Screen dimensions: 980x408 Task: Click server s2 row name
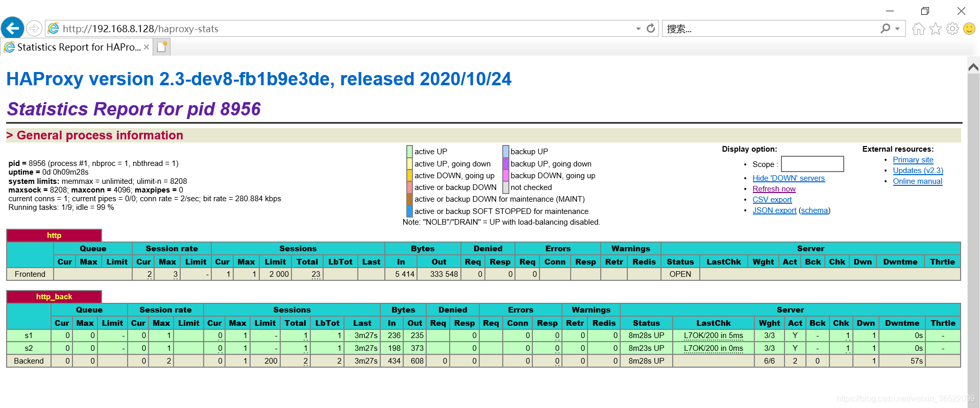point(29,348)
